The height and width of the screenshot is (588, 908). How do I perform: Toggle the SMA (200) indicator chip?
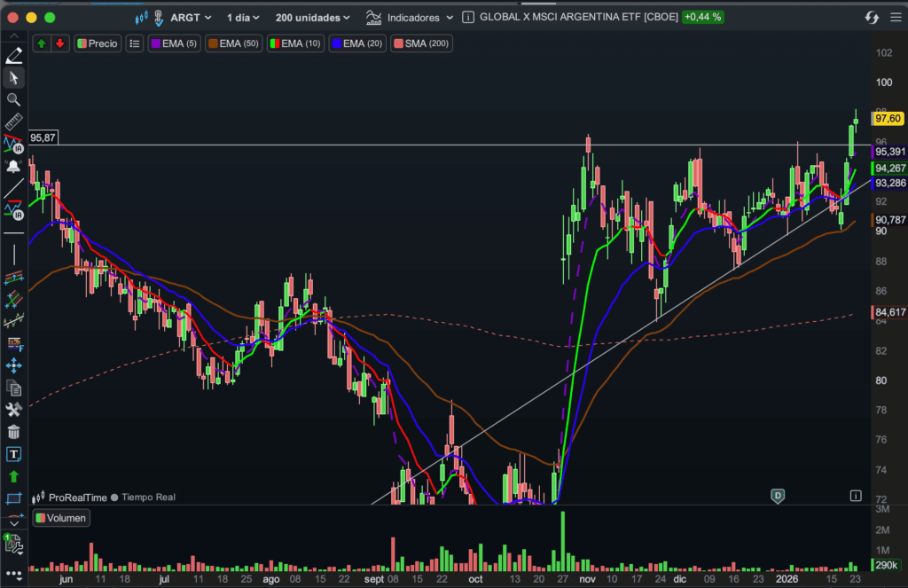pyautogui.click(x=421, y=43)
